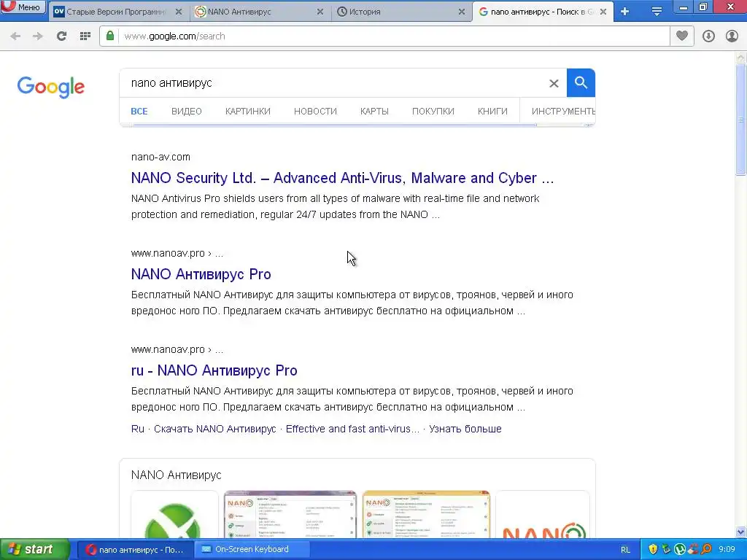Open the user account profile icon
747x560 pixels.
pos(732,36)
